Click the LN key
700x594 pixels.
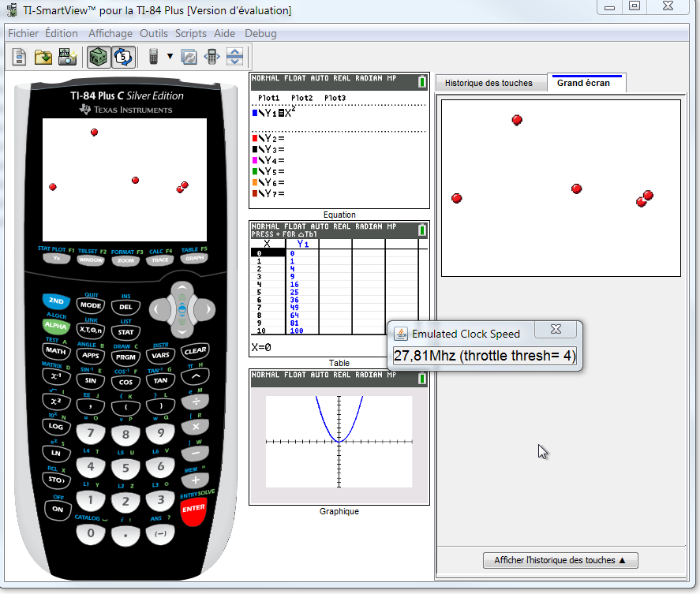56,453
